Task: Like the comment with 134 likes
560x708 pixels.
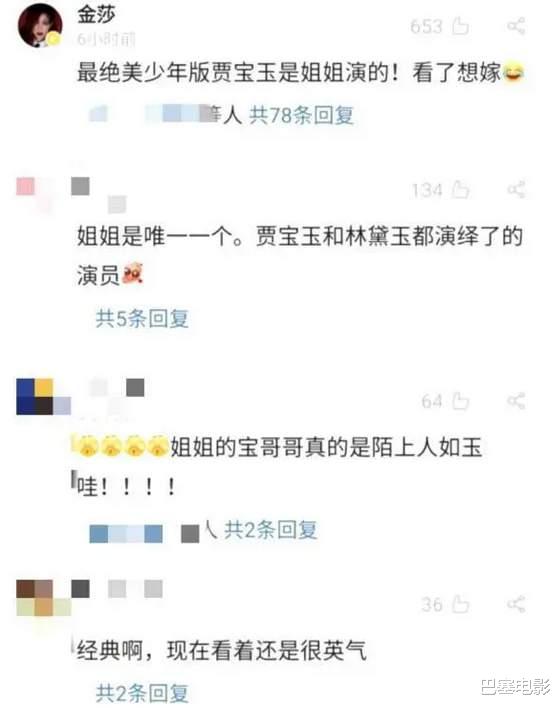Action: [x=460, y=190]
